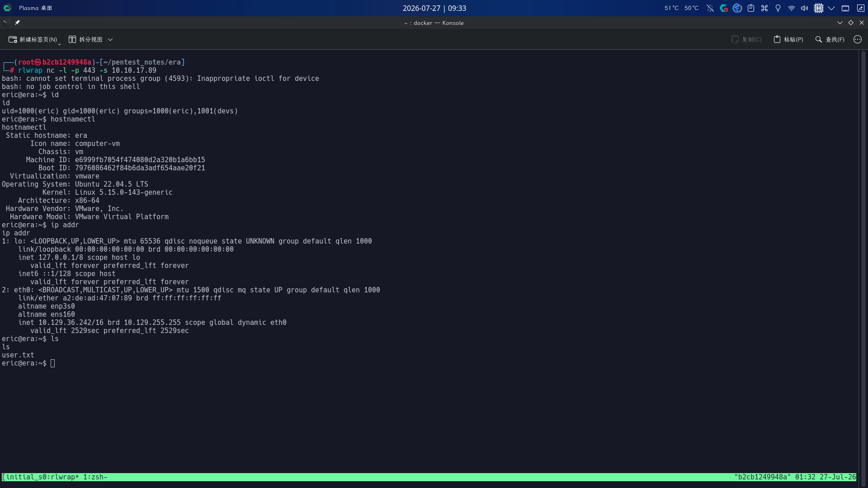
Task: Click the 拆分视图 split view icon
Action: tap(72, 40)
